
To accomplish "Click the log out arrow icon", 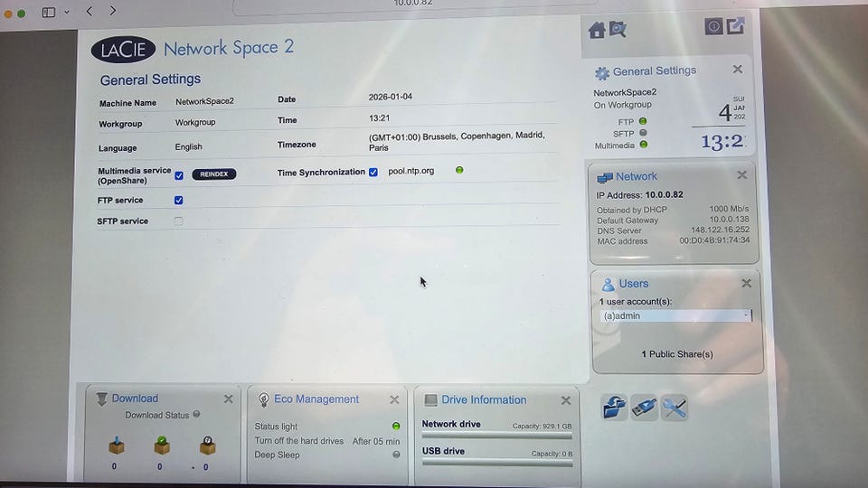I will [x=736, y=25].
